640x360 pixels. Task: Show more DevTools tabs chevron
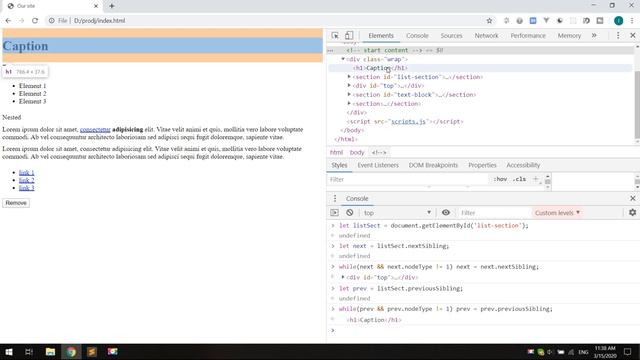click(594, 36)
